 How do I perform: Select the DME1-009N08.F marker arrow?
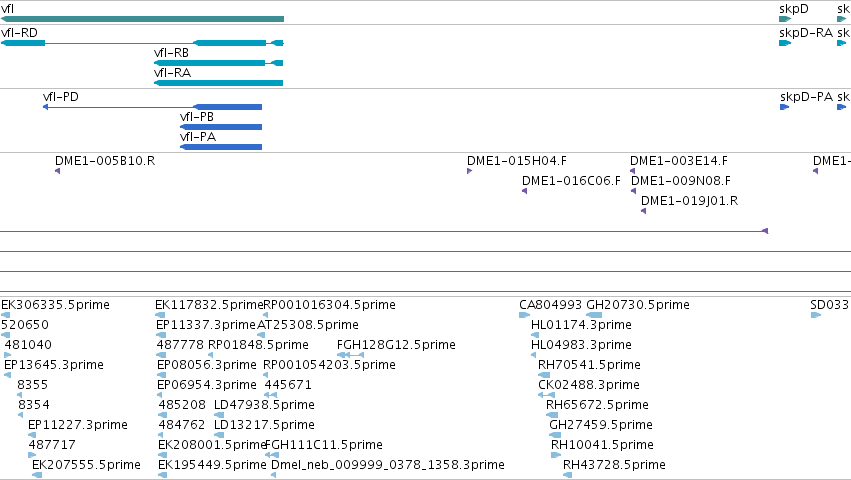coord(633,191)
